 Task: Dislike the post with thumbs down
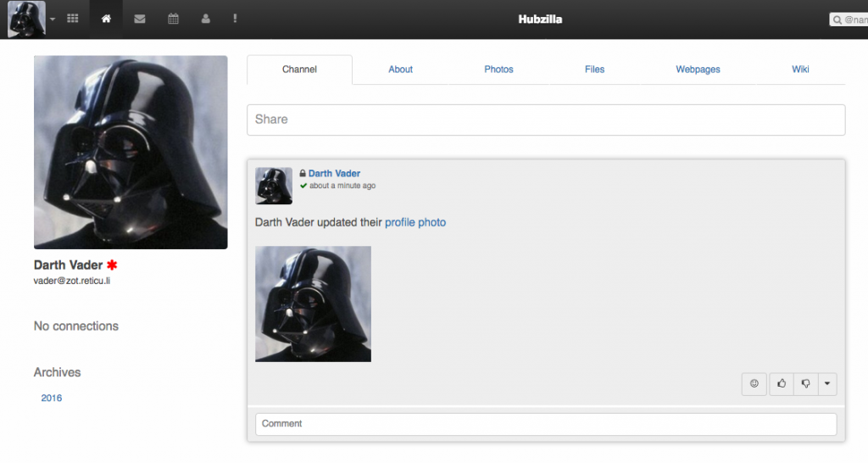(805, 384)
